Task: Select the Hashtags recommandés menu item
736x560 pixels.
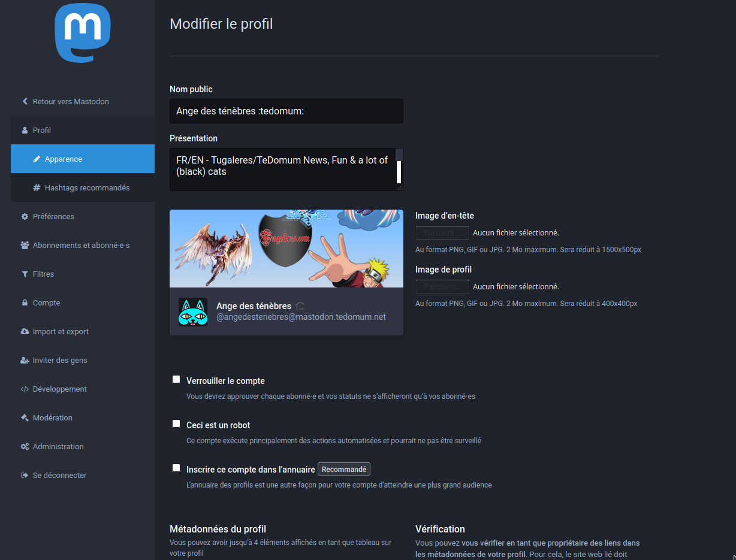Action: (87, 188)
